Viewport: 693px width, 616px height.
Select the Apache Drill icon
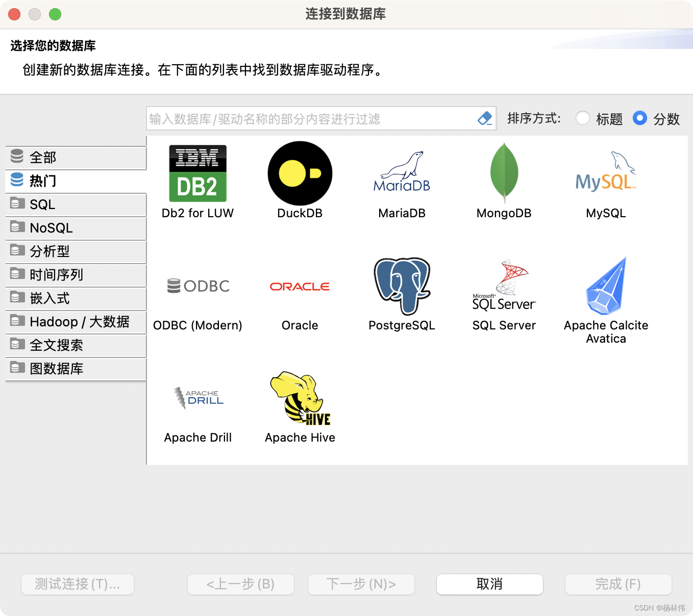pos(199,398)
